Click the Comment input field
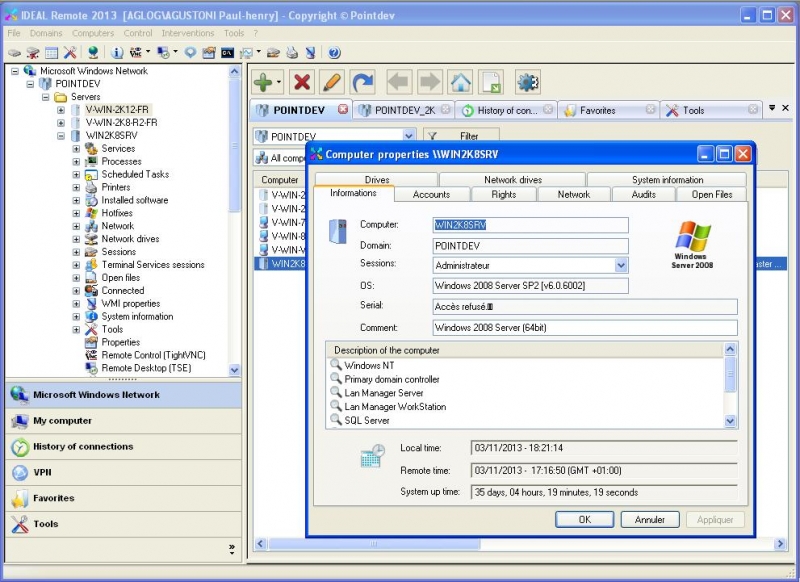This screenshot has width=800, height=582. [585, 327]
